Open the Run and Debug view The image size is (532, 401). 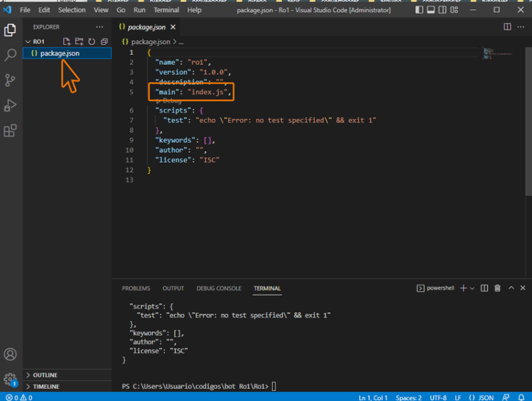10,106
